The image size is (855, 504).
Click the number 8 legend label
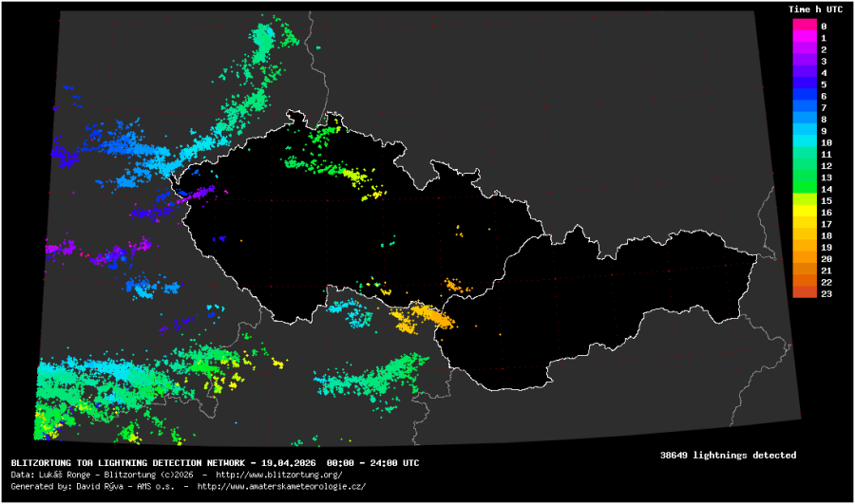(824, 120)
